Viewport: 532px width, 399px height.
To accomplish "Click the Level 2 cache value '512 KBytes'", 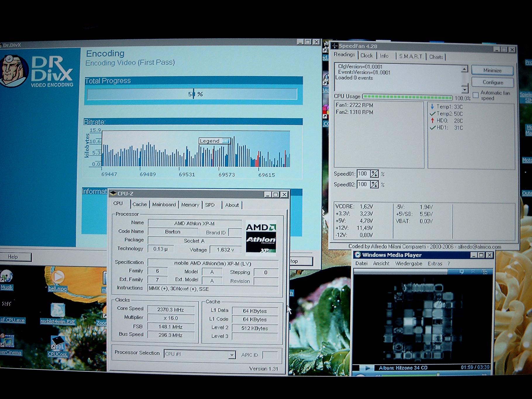I will 254,328.
